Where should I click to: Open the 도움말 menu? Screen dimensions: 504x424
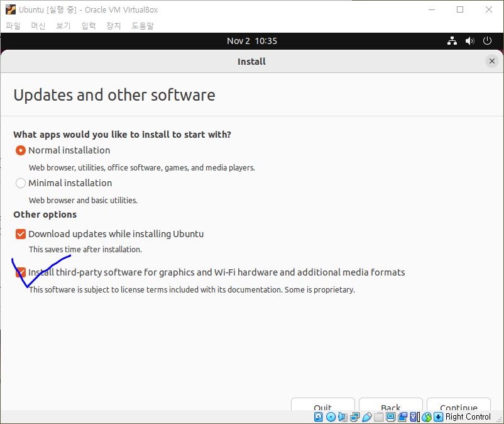point(143,26)
